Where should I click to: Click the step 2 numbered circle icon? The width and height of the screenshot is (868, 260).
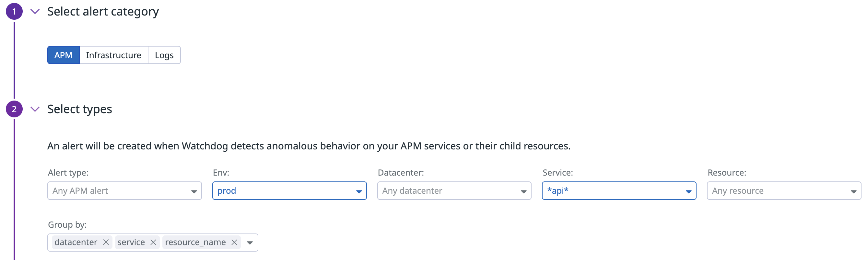click(14, 109)
